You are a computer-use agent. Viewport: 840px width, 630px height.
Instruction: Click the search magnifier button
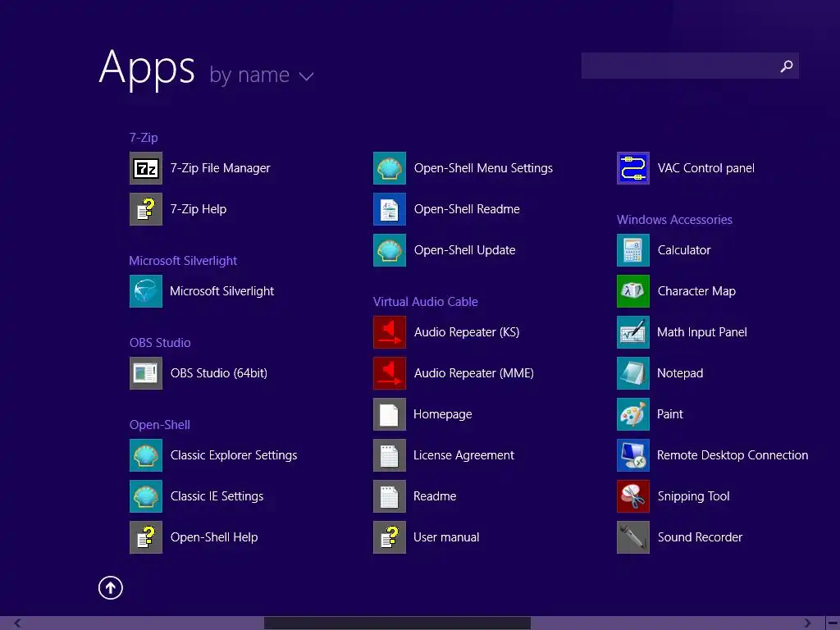tap(787, 66)
